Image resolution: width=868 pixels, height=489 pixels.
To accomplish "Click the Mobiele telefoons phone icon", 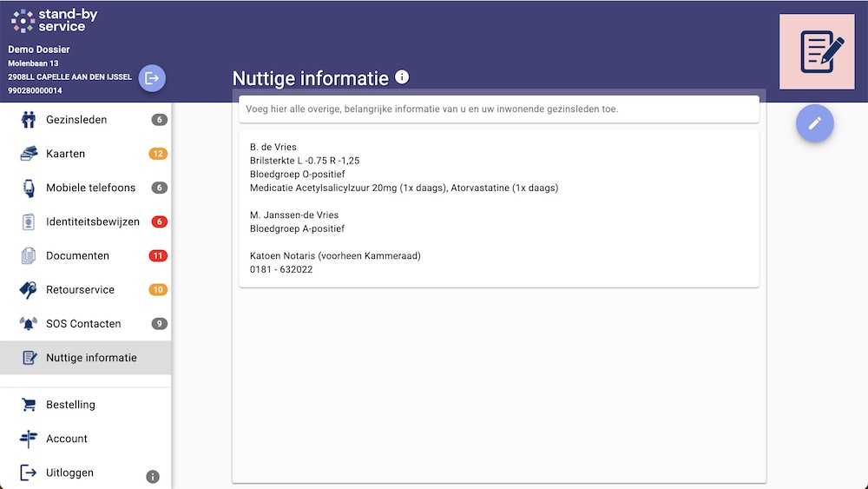I will 29,188.
